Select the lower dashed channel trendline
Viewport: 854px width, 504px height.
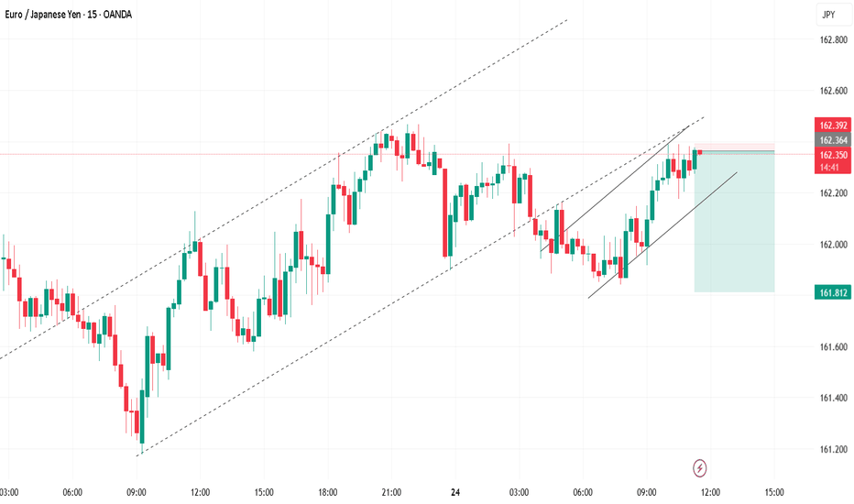coord(420,287)
